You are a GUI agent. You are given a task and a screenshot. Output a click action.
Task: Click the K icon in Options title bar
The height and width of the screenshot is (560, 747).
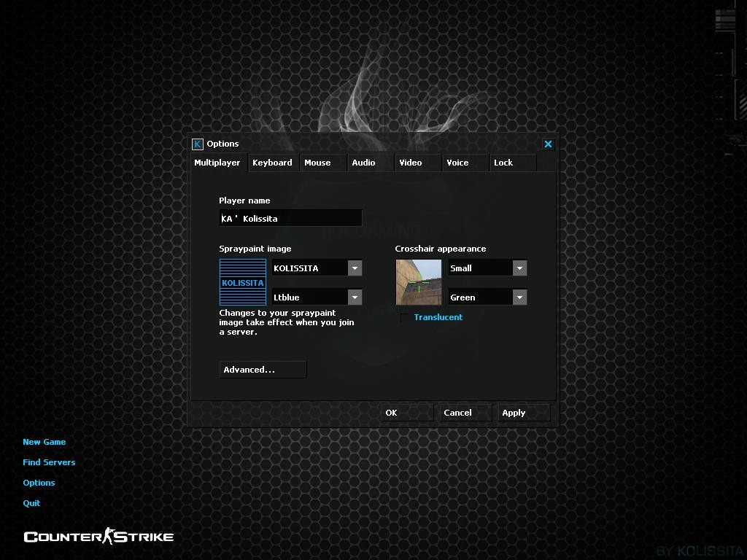point(197,144)
